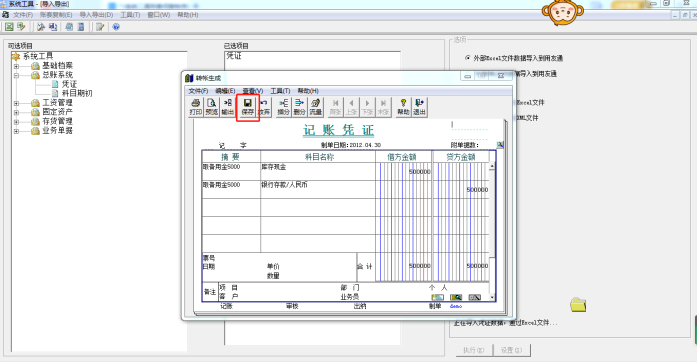Screen dimensions: 697x362
Task: Click the 附单据数 lookup icon
Action: coord(500,145)
